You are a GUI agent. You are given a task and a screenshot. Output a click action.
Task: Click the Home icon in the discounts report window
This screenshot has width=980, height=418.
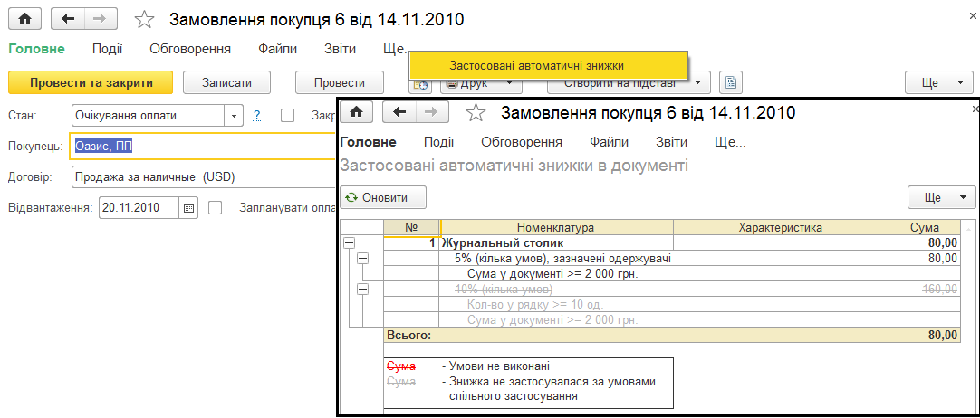pyautogui.click(x=356, y=112)
